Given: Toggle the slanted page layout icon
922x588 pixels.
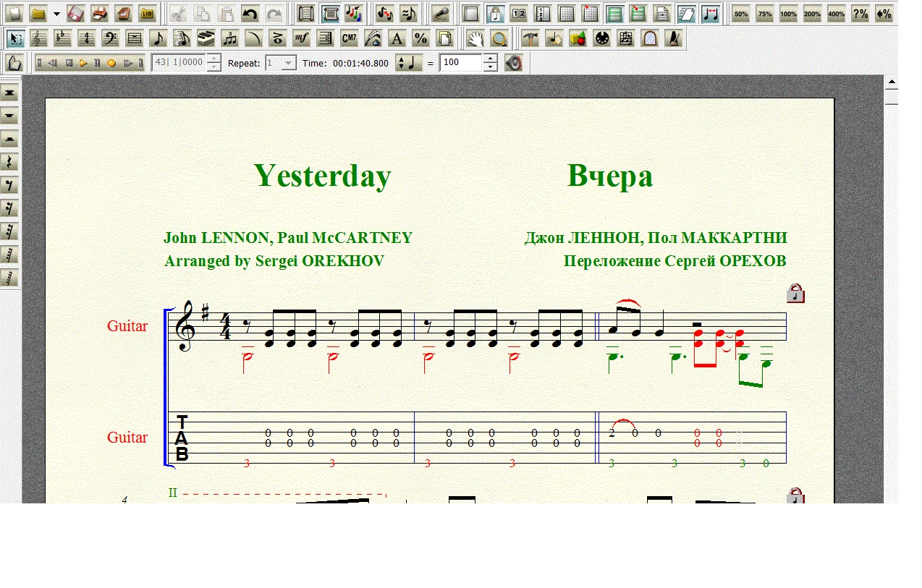Looking at the screenshot, I should click(686, 13).
